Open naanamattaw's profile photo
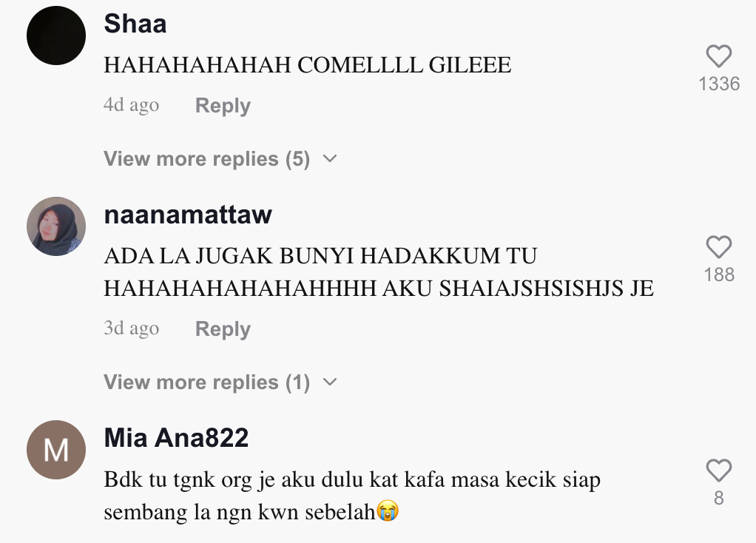Viewport: 756px width, 543px height. (56, 226)
